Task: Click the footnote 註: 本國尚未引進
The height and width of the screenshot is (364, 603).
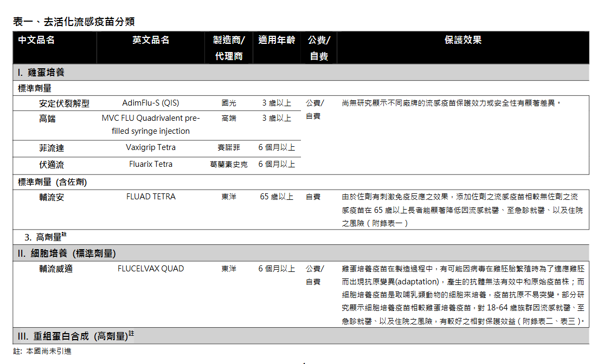Action: click(x=42, y=351)
